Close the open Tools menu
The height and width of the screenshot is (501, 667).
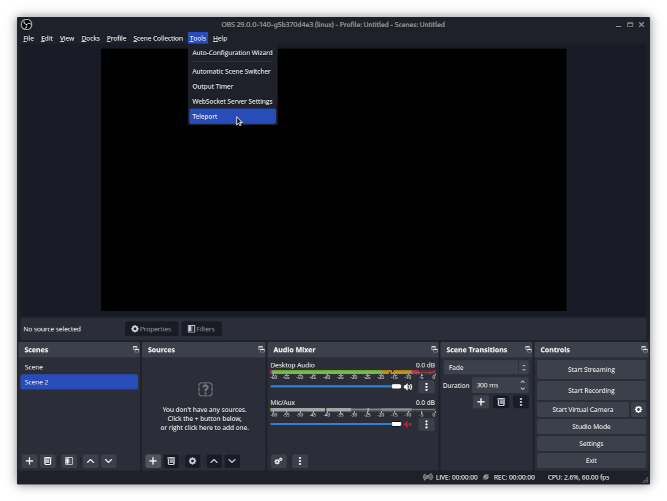[198, 38]
